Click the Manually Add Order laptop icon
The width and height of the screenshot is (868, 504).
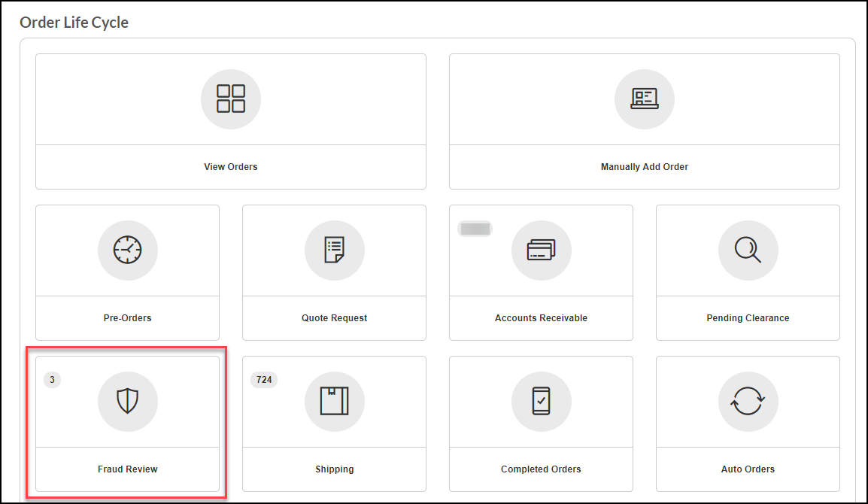coord(645,99)
